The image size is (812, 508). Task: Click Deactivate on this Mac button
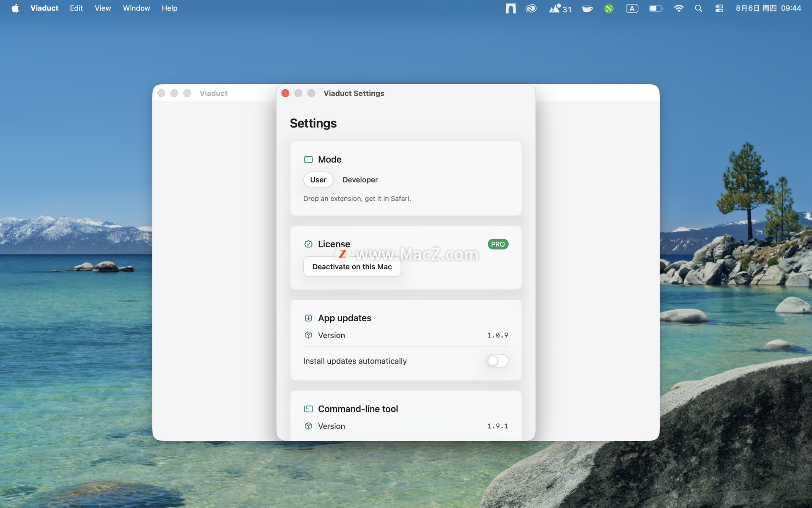coord(352,267)
